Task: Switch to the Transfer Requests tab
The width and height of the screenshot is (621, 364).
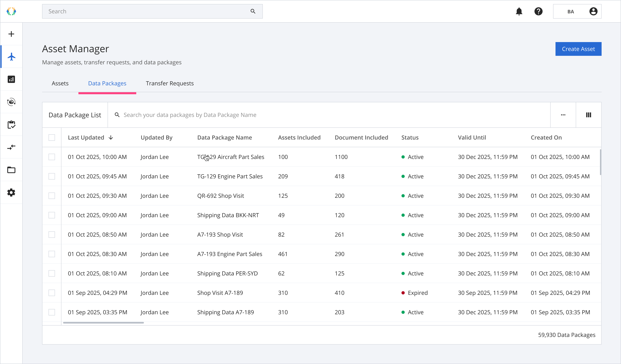Action: pos(170,83)
